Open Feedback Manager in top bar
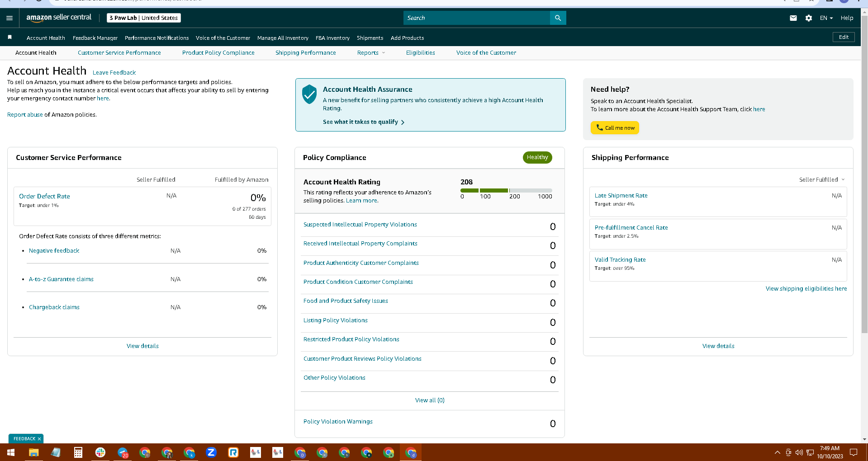 tap(95, 38)
